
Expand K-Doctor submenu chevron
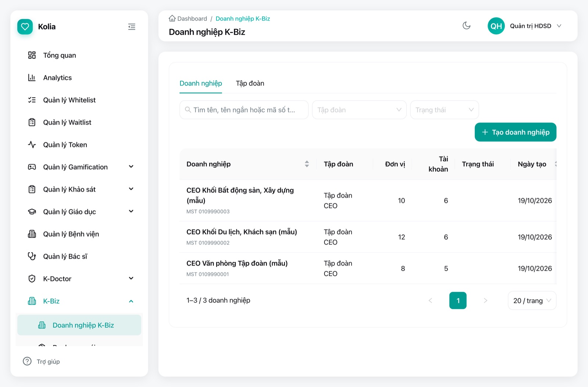point(131,278)
